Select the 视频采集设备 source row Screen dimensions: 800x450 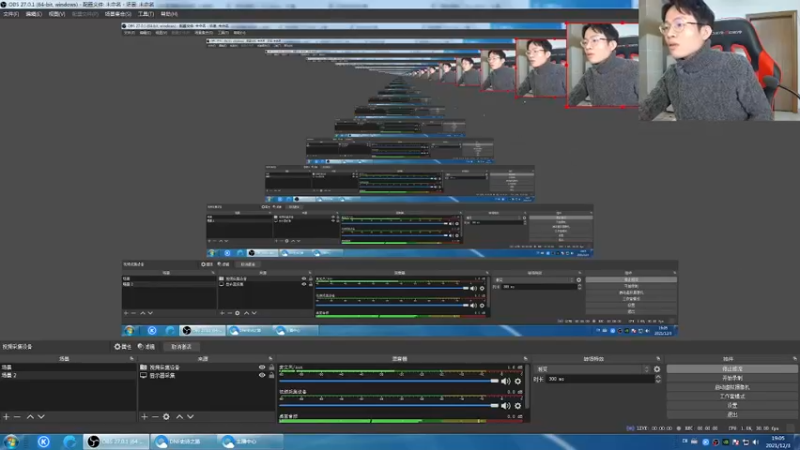(207, 367)
